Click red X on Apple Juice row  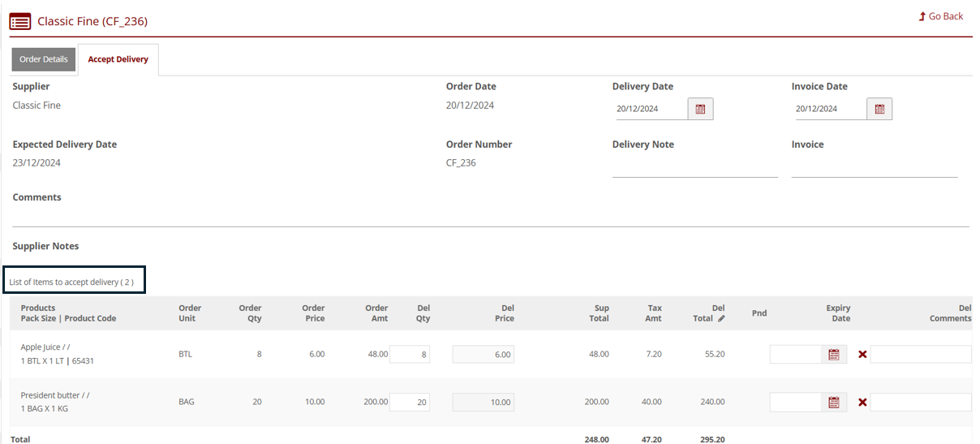pos(862,355)
